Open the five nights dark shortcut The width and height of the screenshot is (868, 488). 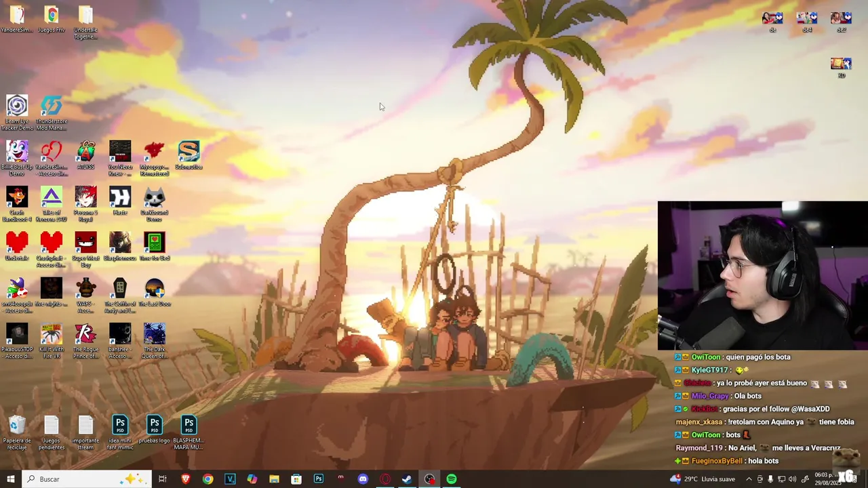(52, 292)
